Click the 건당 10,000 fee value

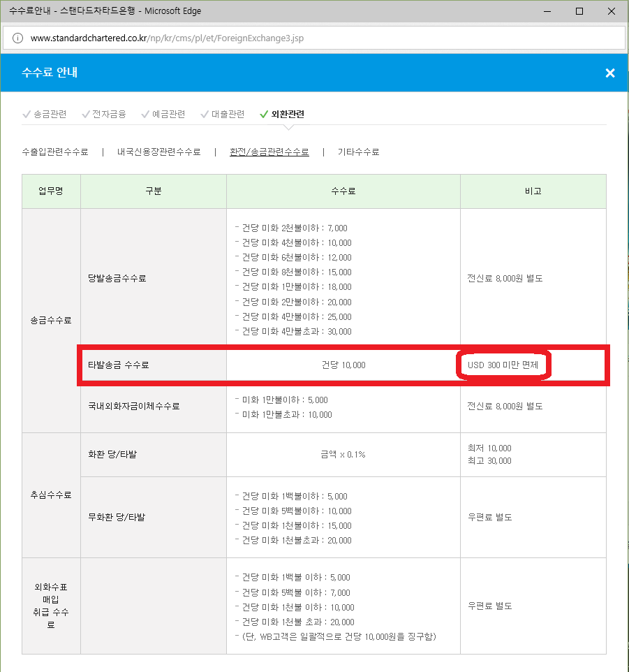(x=343, y=365)
